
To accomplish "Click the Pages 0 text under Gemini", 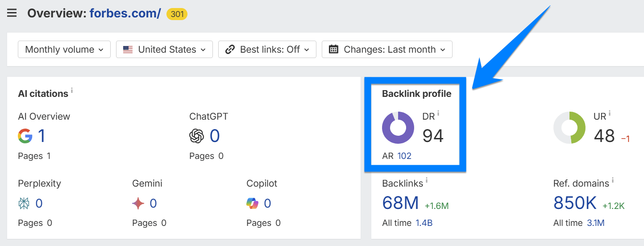I will click(x=149, y=223).
